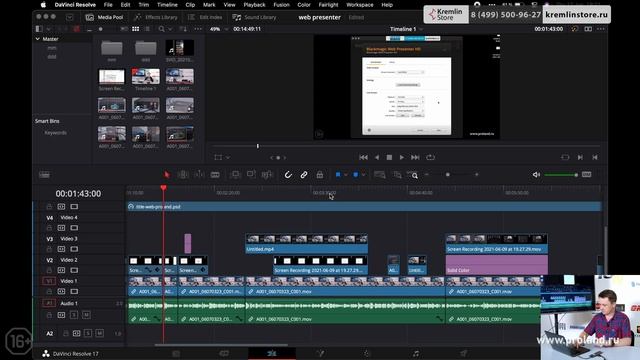
Task: Mute the Audio 1 track
Action: tap(86, 315)
